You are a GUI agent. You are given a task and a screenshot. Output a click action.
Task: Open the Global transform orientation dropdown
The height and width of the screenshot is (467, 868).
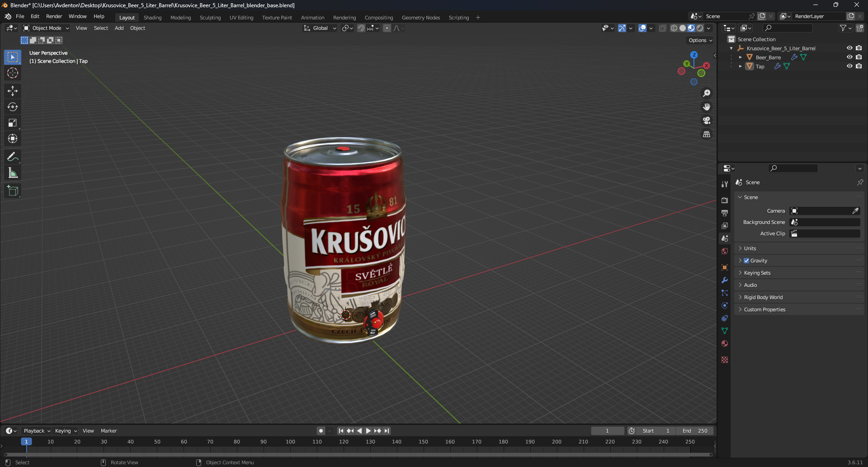[x=320, y=28]
